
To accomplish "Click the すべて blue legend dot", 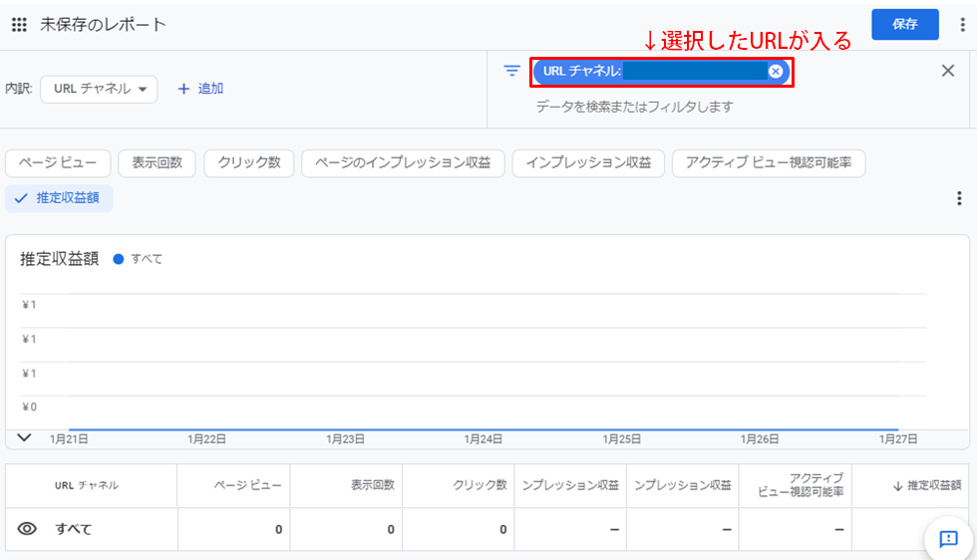I will (119, 259).
